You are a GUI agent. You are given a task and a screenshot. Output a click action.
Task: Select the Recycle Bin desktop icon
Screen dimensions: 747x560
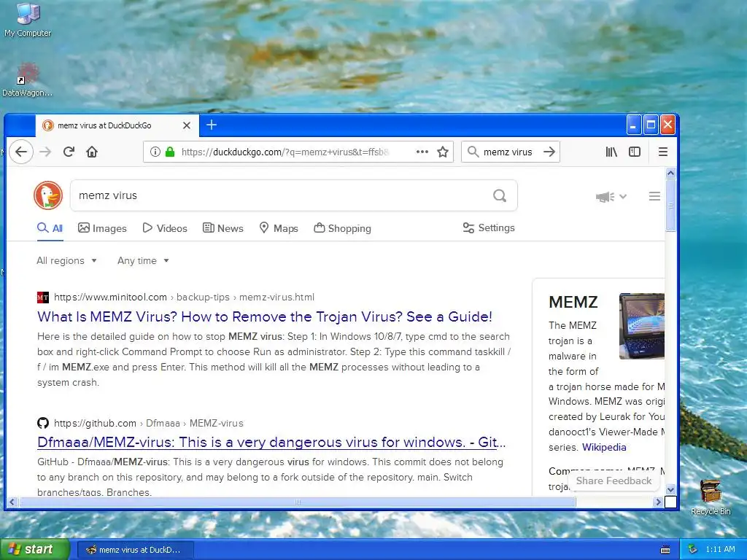click(711, 497)
